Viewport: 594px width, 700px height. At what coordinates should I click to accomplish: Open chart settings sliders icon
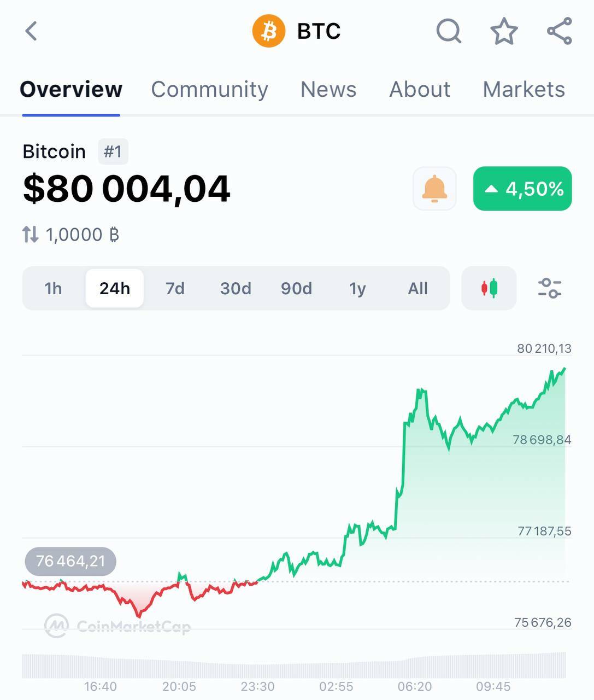pos(549,288)
